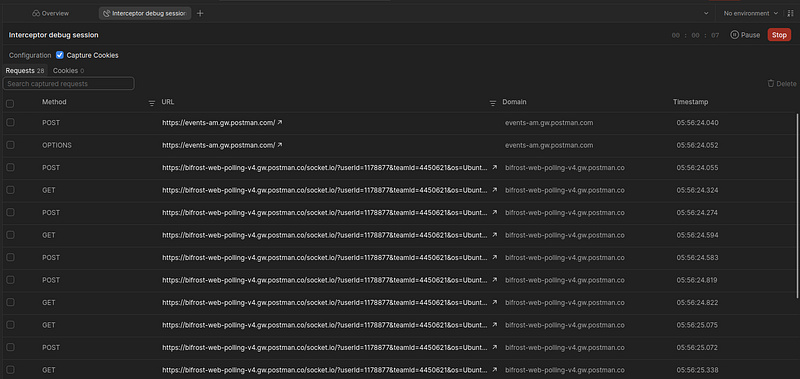Select all requests via header checkbox
This screenshot has height=379, width=800.
[10, 104]
